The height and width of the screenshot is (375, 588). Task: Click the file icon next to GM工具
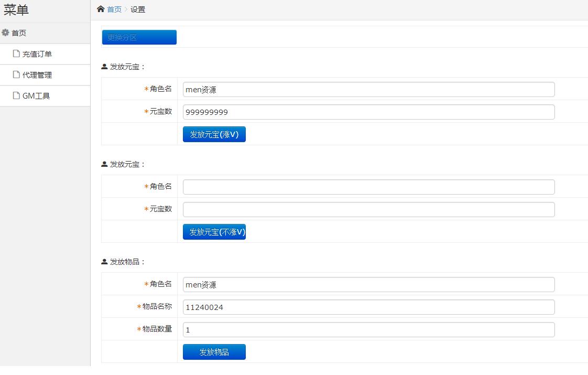[17, 95]
